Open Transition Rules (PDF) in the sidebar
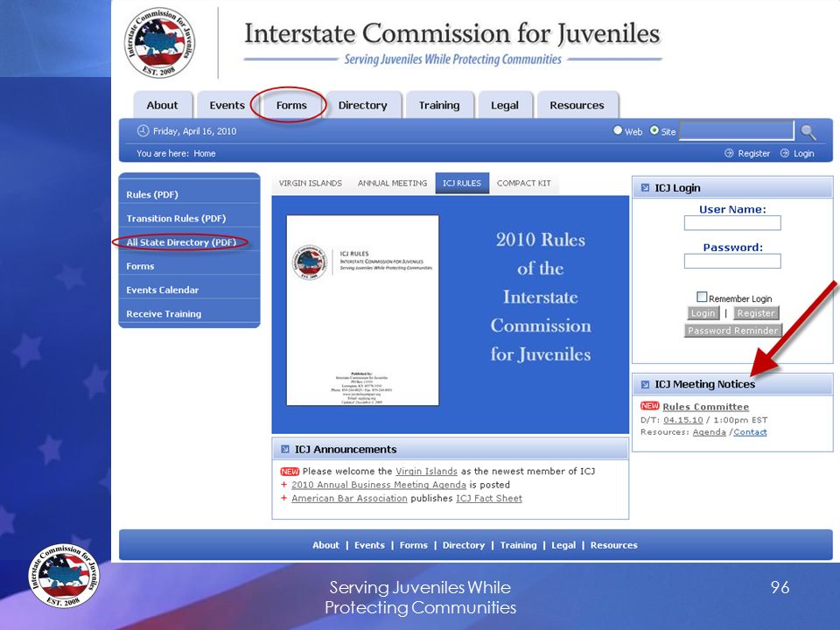The width and height of the screenshot is (840, 630). point(176,219)
